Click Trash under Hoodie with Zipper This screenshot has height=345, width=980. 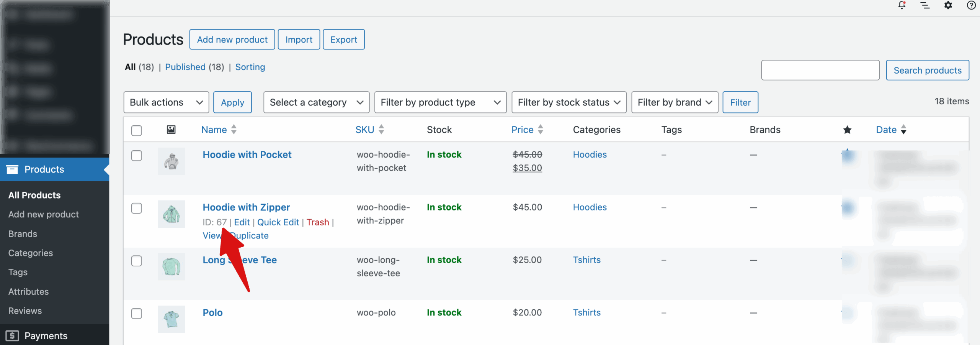pyautogui.click(x=318, y=222)
